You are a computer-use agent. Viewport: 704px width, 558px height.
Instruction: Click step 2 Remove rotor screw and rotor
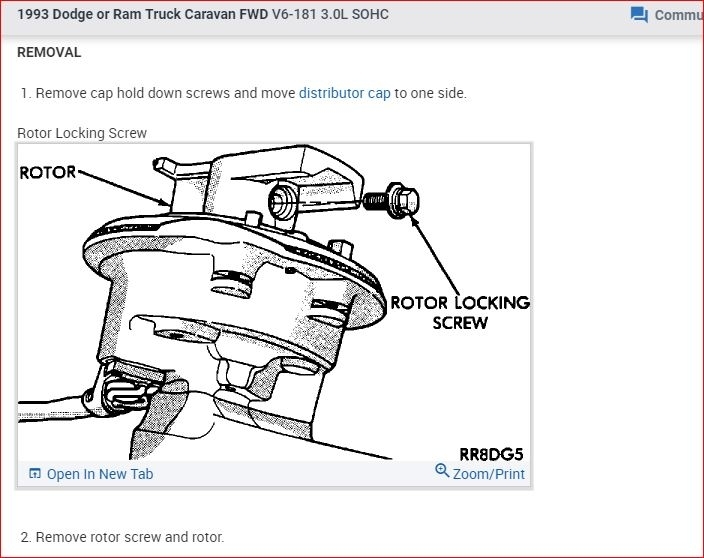tap(122, 537)
